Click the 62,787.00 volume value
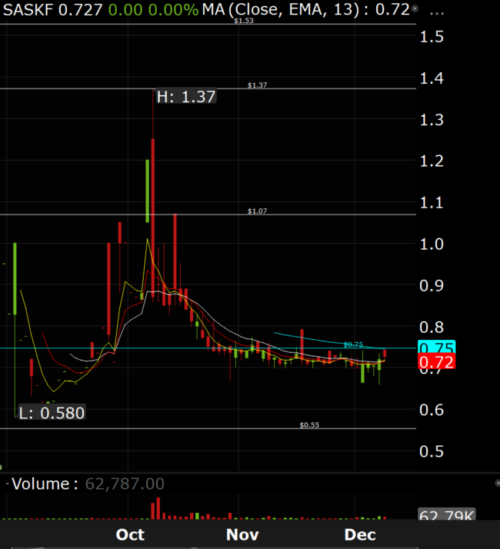The width and height of the screenshot is (500, 549). [x=125, y=484]
